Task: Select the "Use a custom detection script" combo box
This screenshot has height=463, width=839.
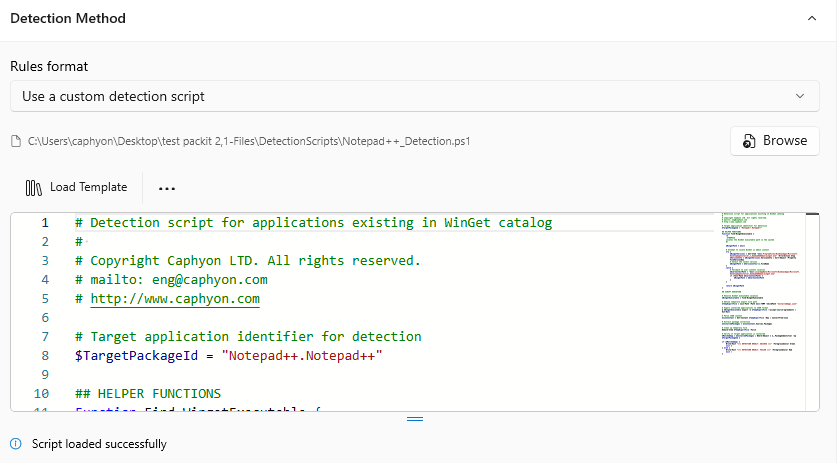Action: pos(400,96)
